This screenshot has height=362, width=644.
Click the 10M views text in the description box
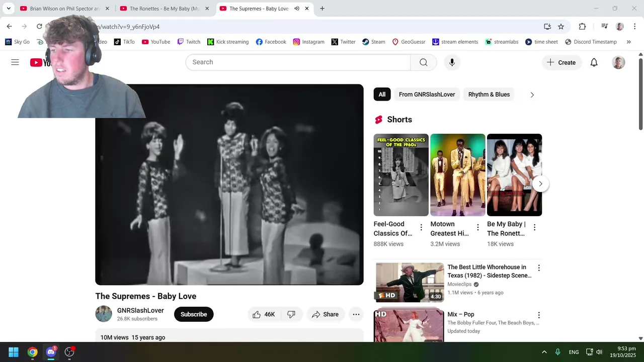(114, 337)
